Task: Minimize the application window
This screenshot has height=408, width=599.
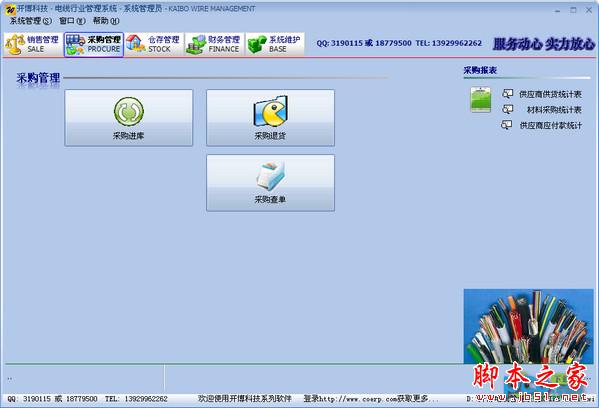Action: [558, 10]
